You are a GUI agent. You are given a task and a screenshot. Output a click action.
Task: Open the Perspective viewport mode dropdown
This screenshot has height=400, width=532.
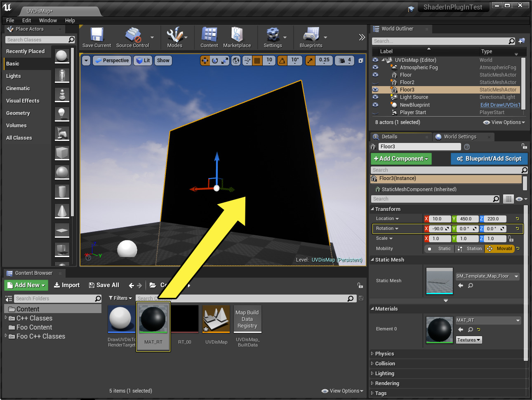[112, 61]
